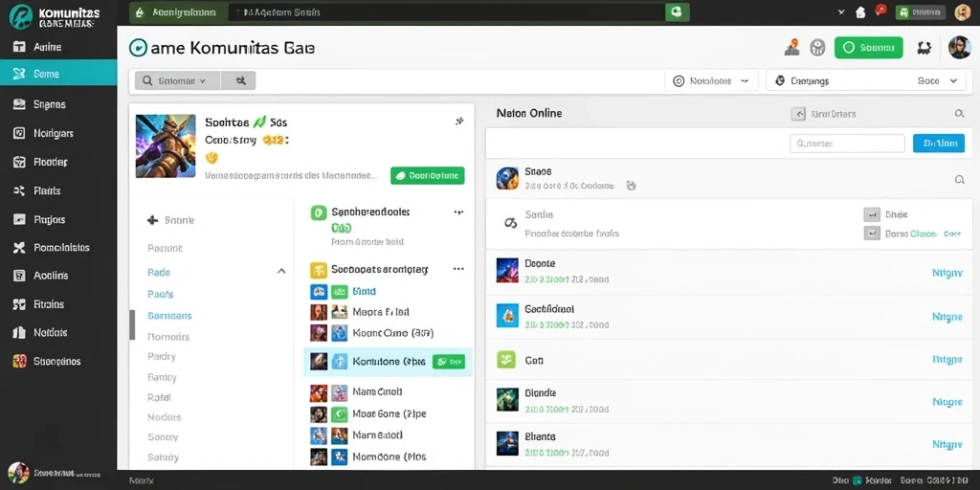Open the Dantangs Sooe dropdown
The image size is (980, 490).
point(865,80)
